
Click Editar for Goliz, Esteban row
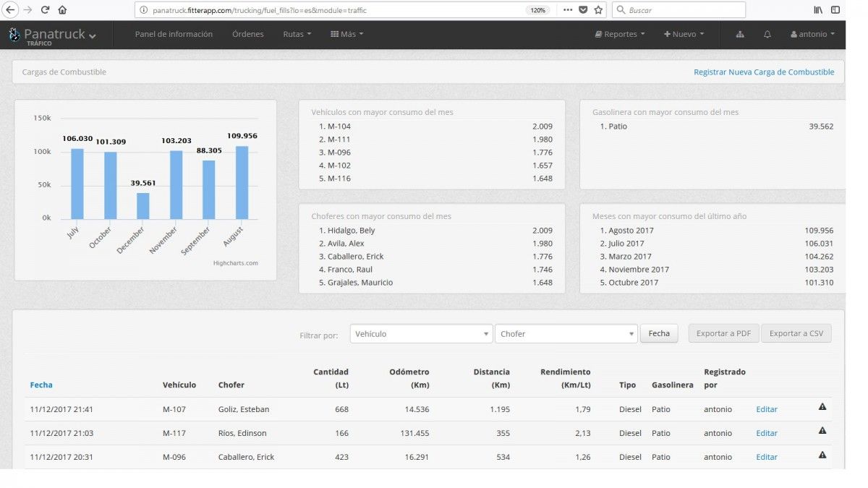tap(767, 409)
